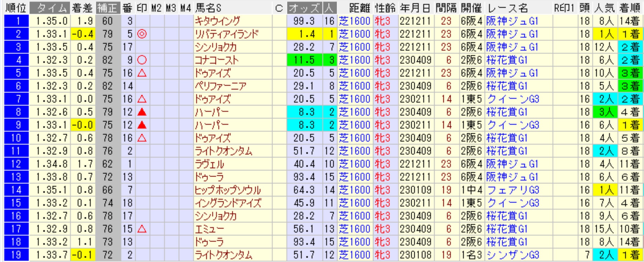Open フェアリG3 race link
644x262 pixels.
[x=513, y=190]
